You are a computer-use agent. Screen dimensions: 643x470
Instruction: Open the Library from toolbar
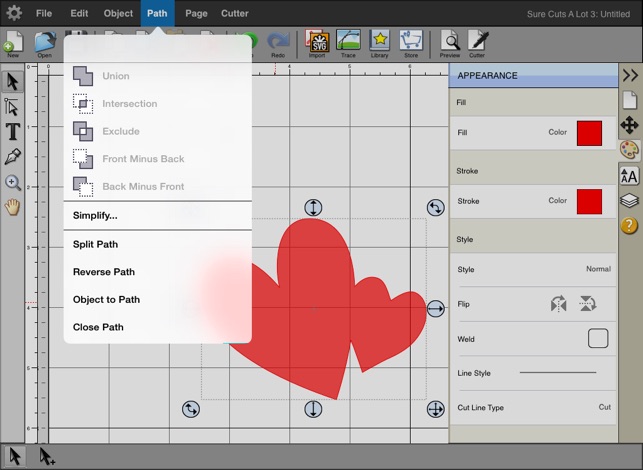pos(379,42)
